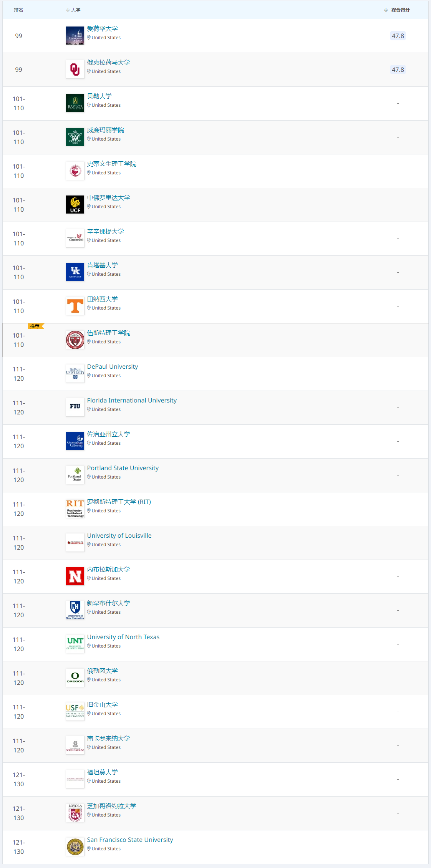Select the orange T logo for 田纳西大学
Viewport: 431px width, 868px height.
(75, 306)
